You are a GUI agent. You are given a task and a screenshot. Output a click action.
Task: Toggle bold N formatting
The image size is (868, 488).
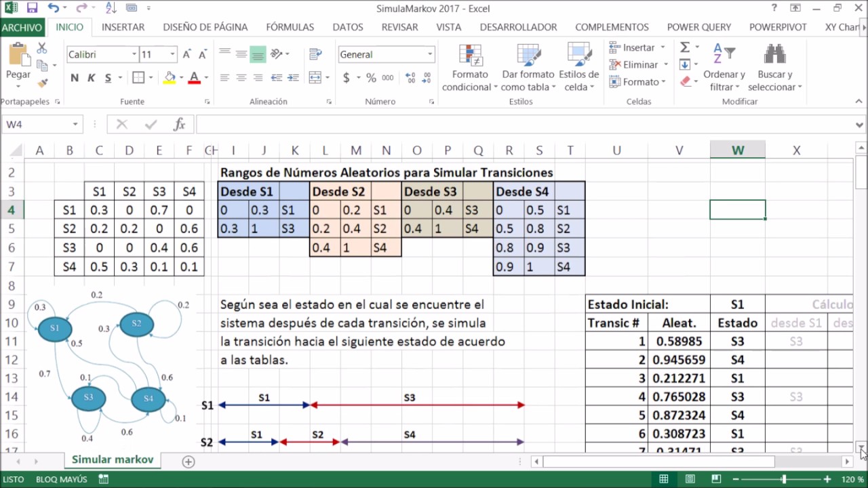pos(75,78)
